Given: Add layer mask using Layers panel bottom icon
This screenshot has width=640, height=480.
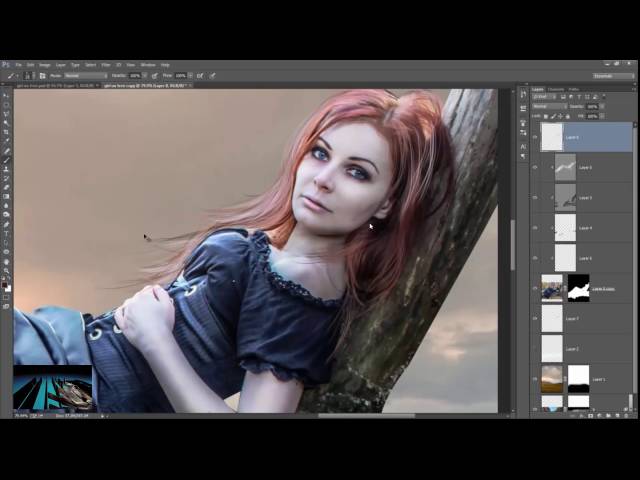Looking at the screenshot, I should [x=591, y=416].
